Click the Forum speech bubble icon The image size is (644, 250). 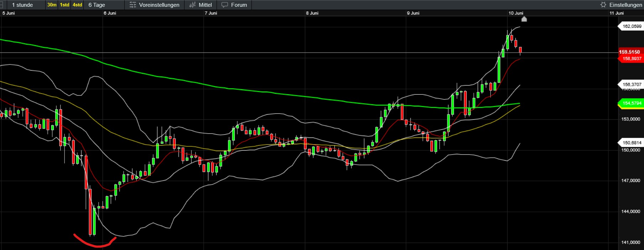point(225,5)
